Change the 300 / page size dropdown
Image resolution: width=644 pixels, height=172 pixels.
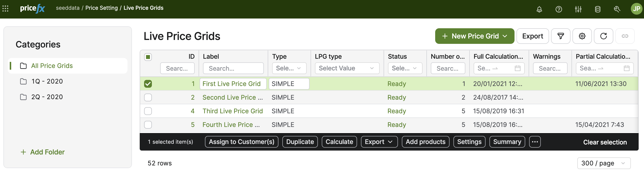click(604, 163)
